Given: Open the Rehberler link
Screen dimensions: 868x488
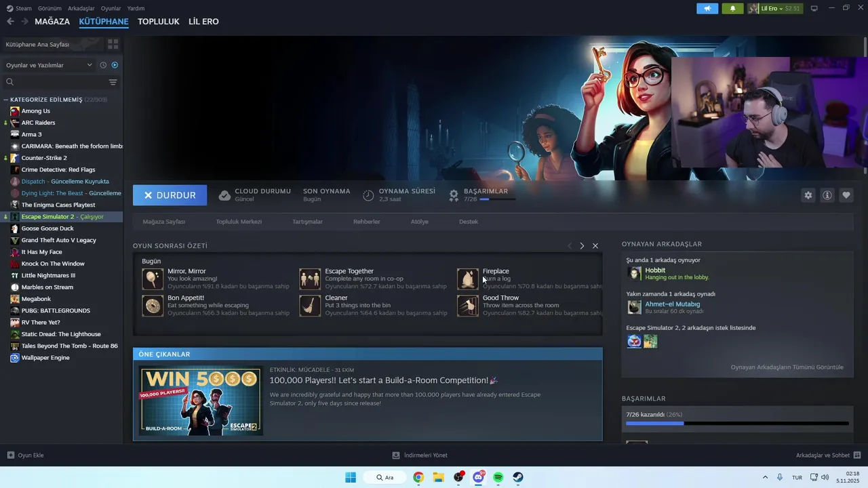Looking at the screenshot, I should click(x=366, y=222).
